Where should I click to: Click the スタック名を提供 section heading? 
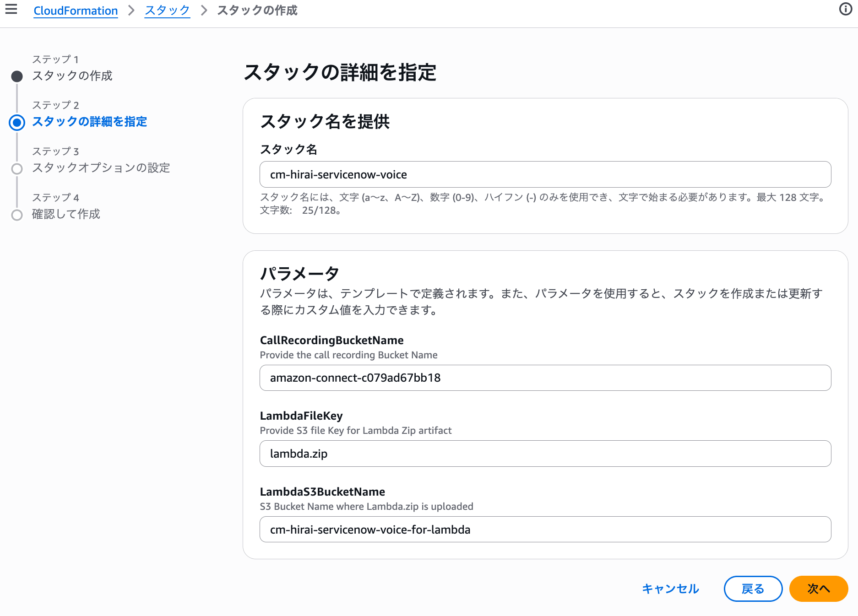[325, 122]
